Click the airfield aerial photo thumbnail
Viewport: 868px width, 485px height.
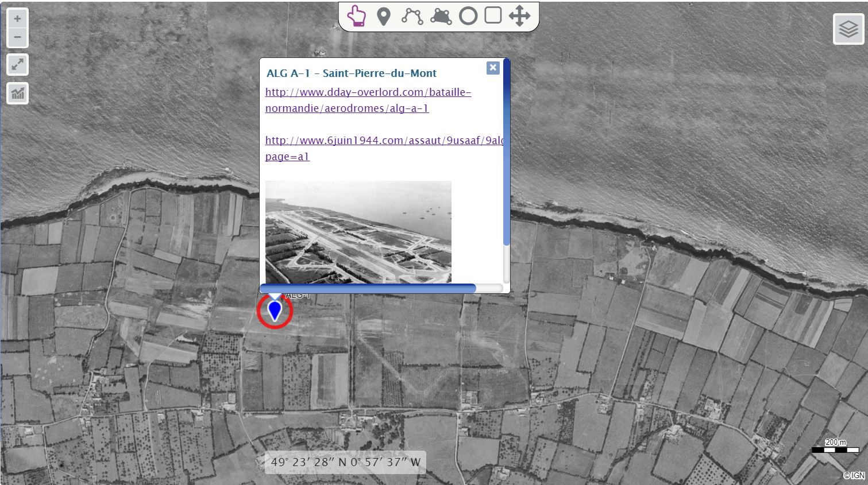pos(358,232)
